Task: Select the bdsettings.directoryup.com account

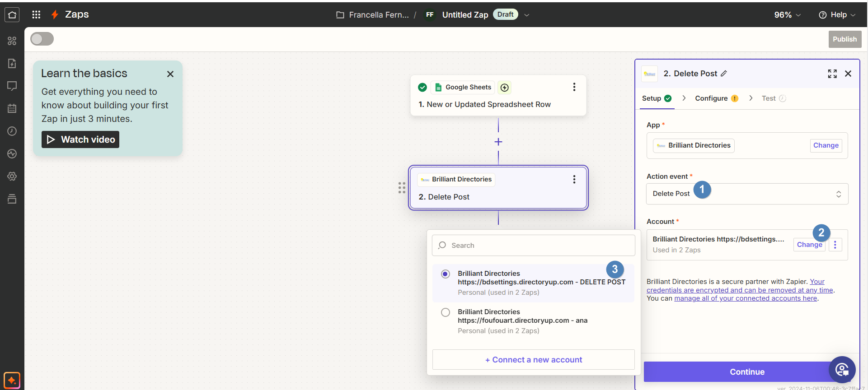Action: [533, 283]
